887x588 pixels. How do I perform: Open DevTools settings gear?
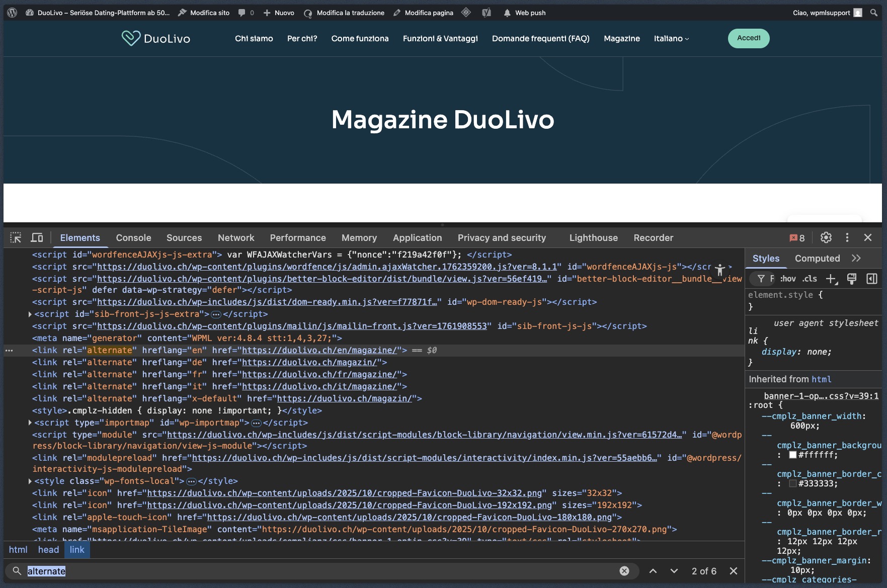(x=826, y=237)
